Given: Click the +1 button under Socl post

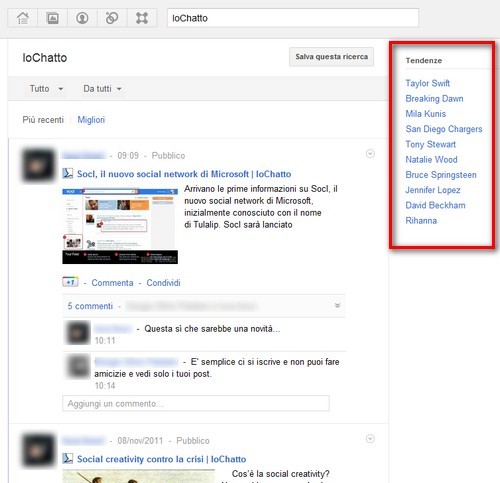Looking at the screenshot, I should (70, 282).
